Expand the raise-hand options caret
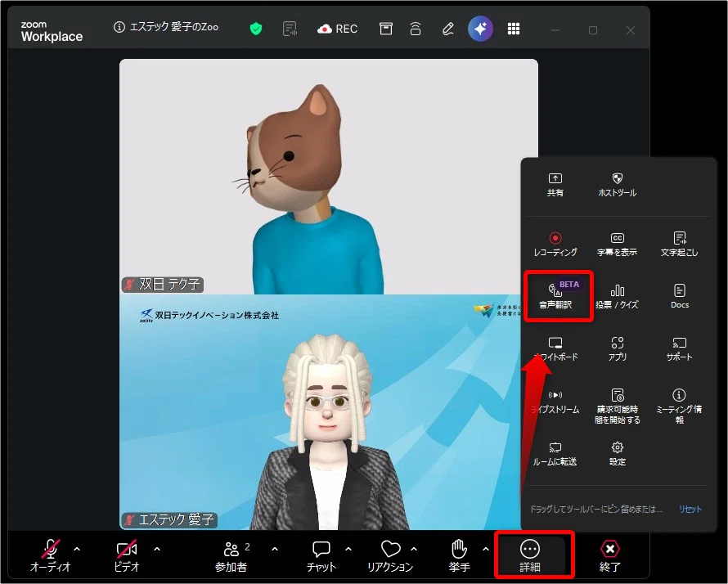Screen dimensions: 728x584 tap(486, 549)
